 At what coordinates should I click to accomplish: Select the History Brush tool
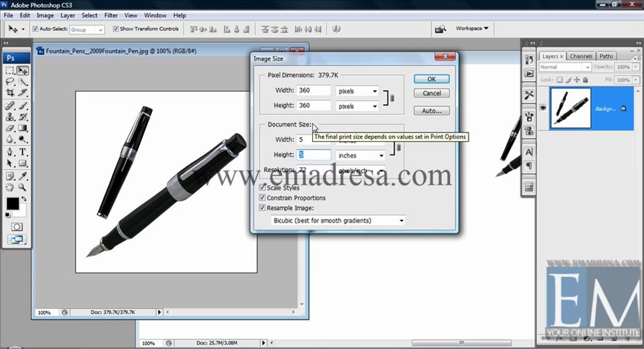coord(23,117)
